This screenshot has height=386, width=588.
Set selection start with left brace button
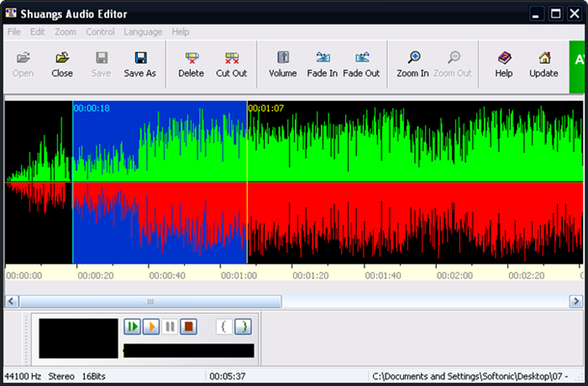coord(224,327)
